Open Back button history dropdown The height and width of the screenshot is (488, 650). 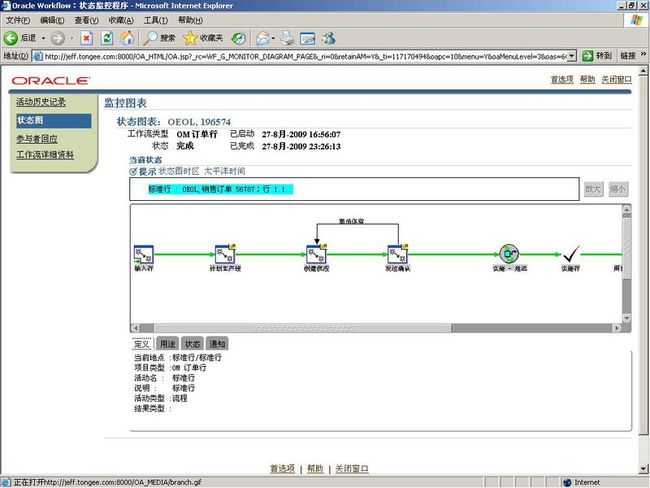[x=43, y=39]
